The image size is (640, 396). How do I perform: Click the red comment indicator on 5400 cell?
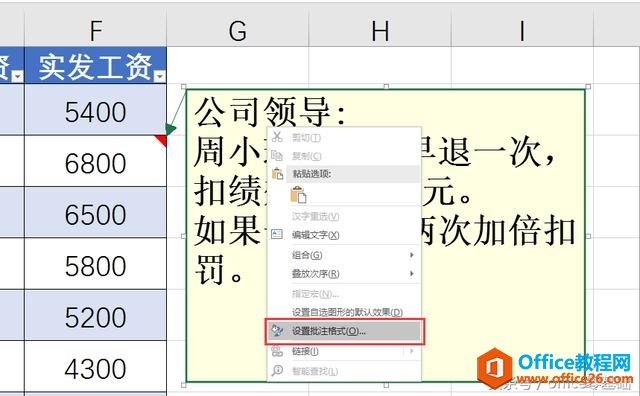[161, 141]
